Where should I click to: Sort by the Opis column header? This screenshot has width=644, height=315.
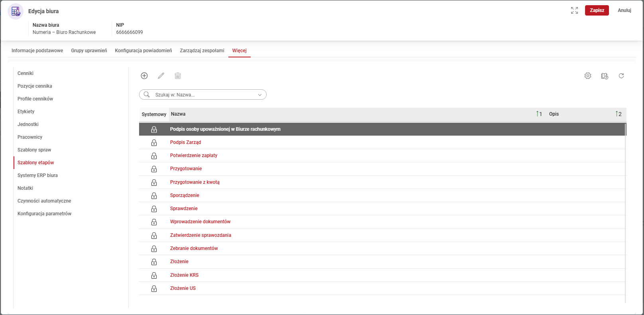click(554, 114)
